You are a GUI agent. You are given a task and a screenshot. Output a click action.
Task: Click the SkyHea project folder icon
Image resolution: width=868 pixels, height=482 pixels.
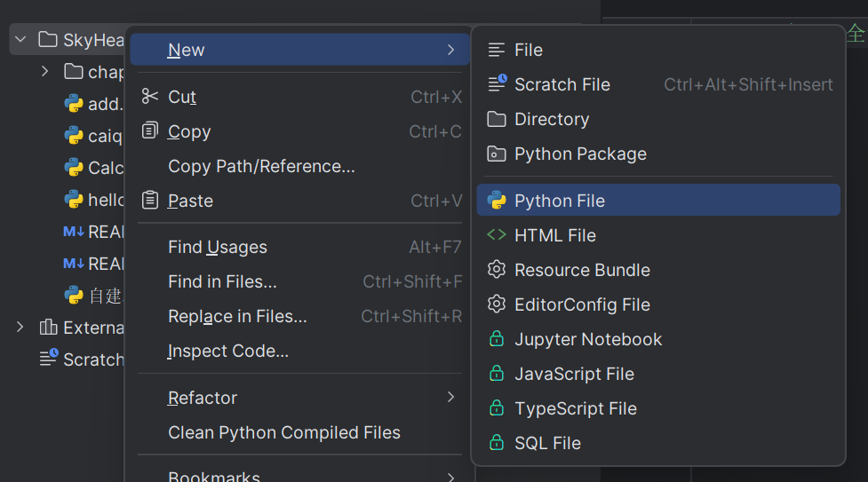[x=48, y=39]
